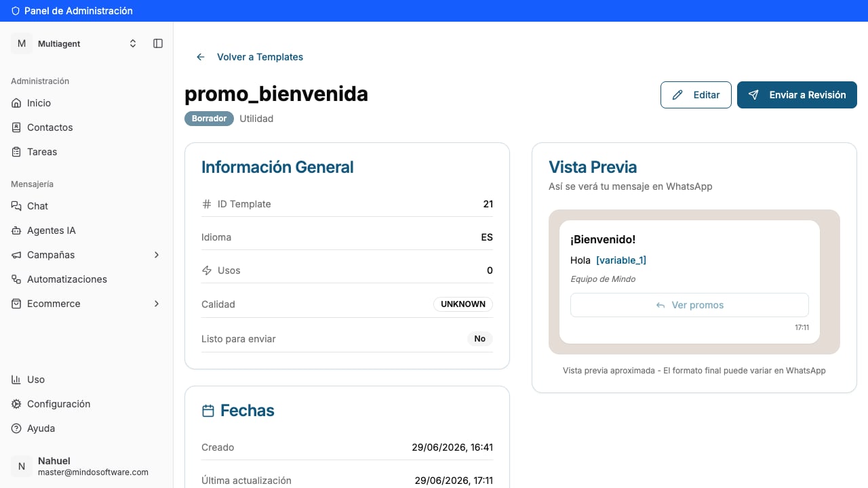Screen dimensions: 868x488
Task: Click the calendar icon beside Fechas
Action: [208, 411]
